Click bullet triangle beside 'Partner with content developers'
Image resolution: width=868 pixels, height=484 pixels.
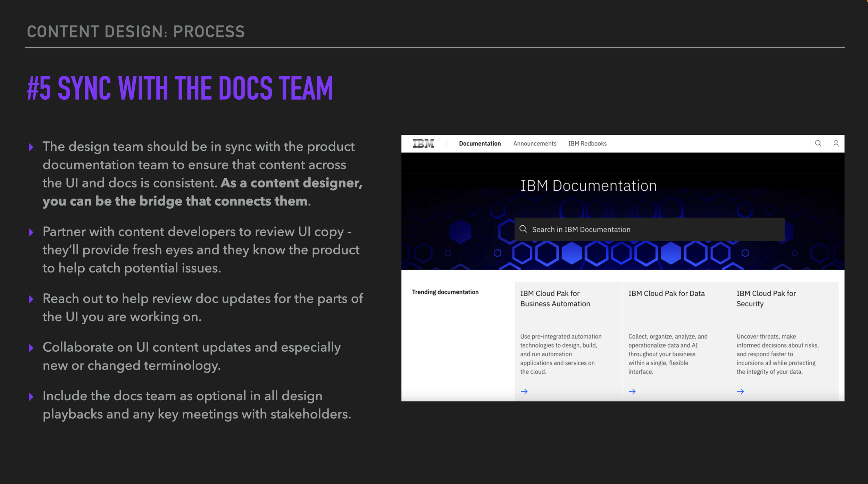[x=31, y=232]
